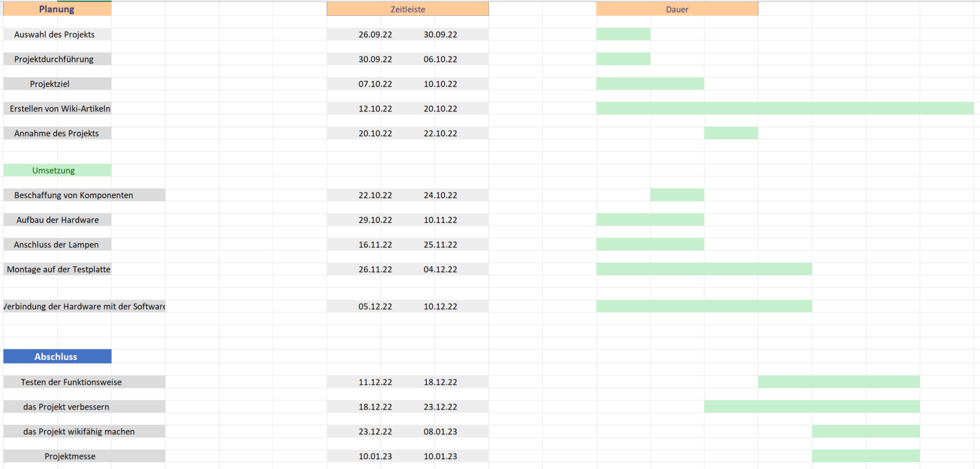Click the end date 10.11.22 cell
The height and width of the screenshot is (469, 980).
pyautogui.click(x=440, y=219)
